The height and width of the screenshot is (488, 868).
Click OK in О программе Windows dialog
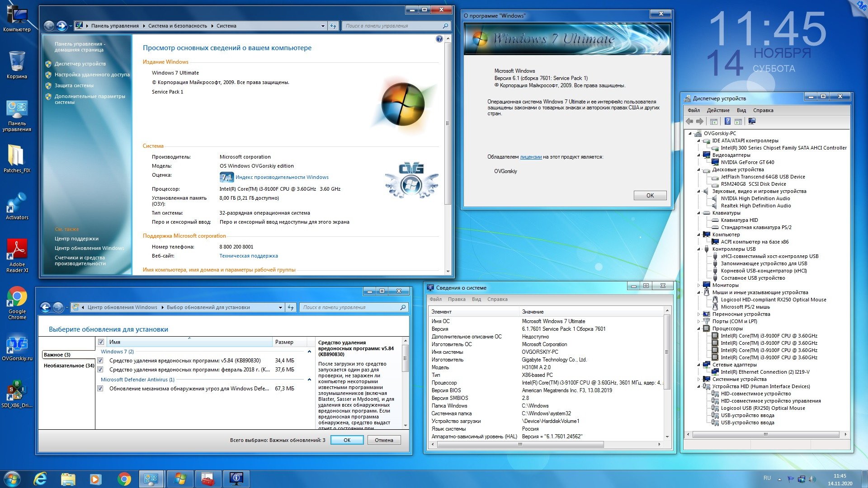(650, 196)
